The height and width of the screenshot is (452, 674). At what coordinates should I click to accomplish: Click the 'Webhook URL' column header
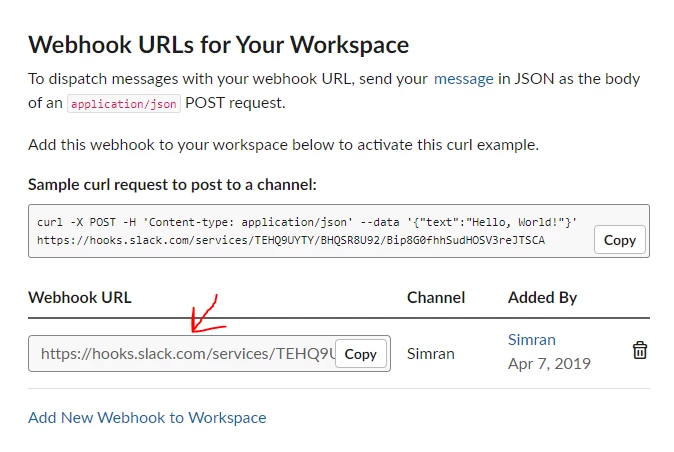[80, 297]
